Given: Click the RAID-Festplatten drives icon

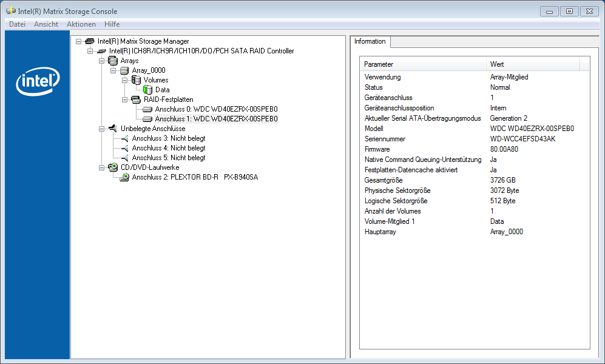Looking at the screenshot, I should tap(136, 99).
